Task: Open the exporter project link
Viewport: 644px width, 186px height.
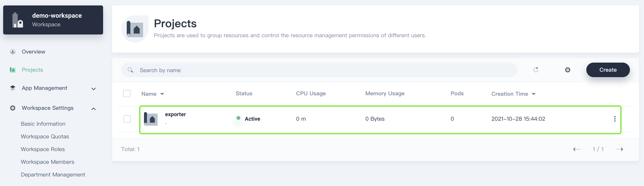Action: (x=175, y=114)
